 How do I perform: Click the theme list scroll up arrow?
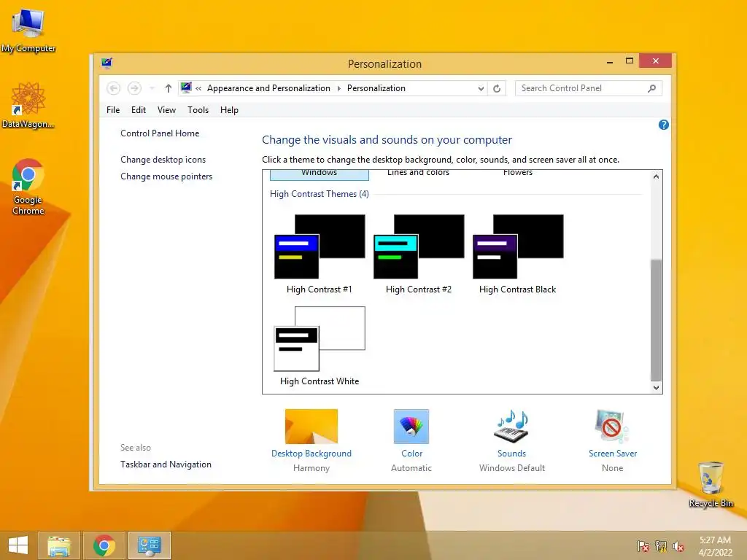click(656, 176)
